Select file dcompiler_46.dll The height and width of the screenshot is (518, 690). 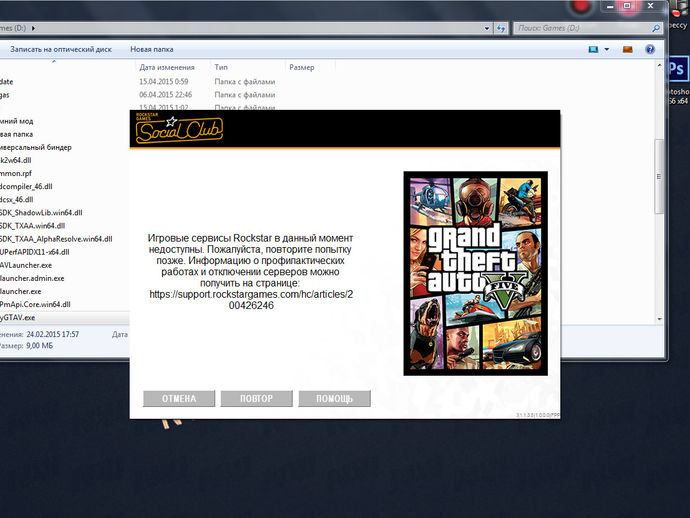click(x=26, y=187)
